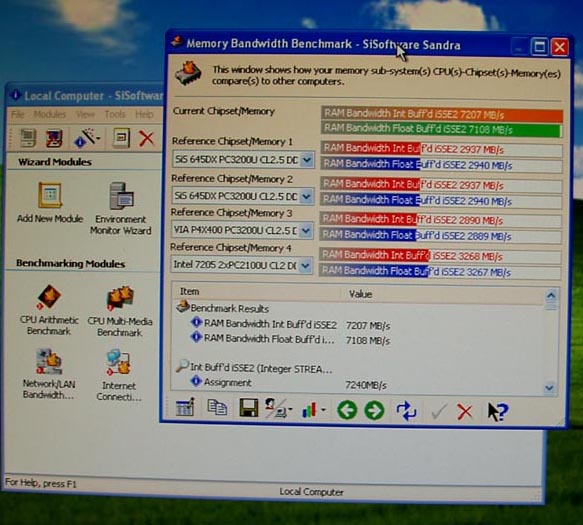Open the bar chart options icon
Screen dimensions: 583x525
tap(313, 409)
